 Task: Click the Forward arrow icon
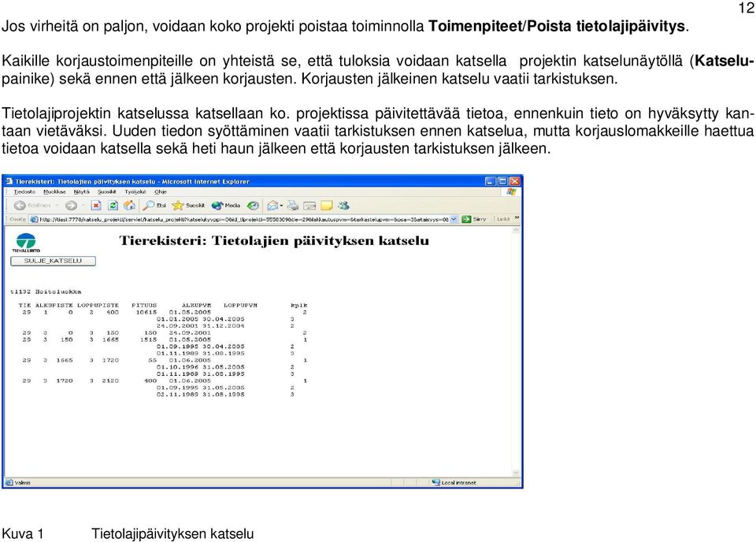click(71, 206)
